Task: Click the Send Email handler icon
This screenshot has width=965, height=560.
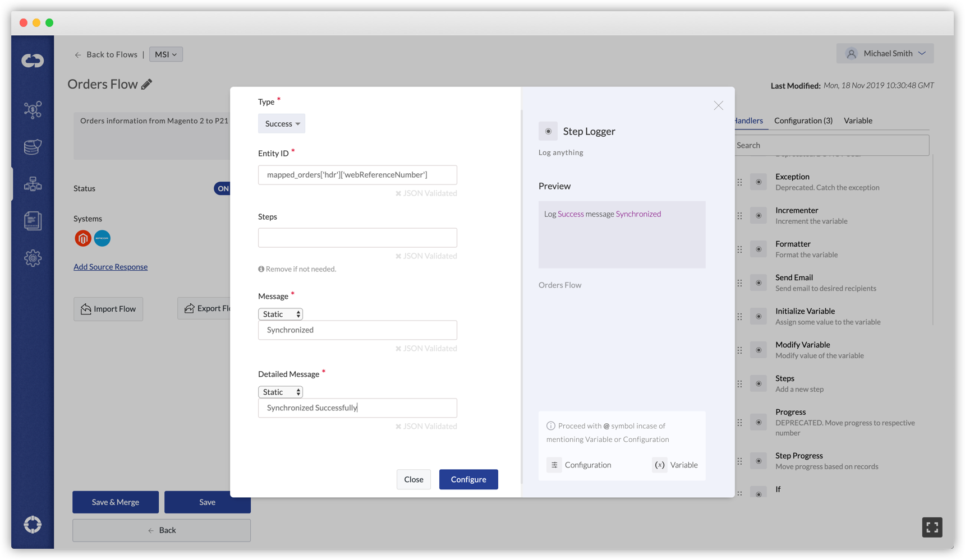Action: coord(759,283)
